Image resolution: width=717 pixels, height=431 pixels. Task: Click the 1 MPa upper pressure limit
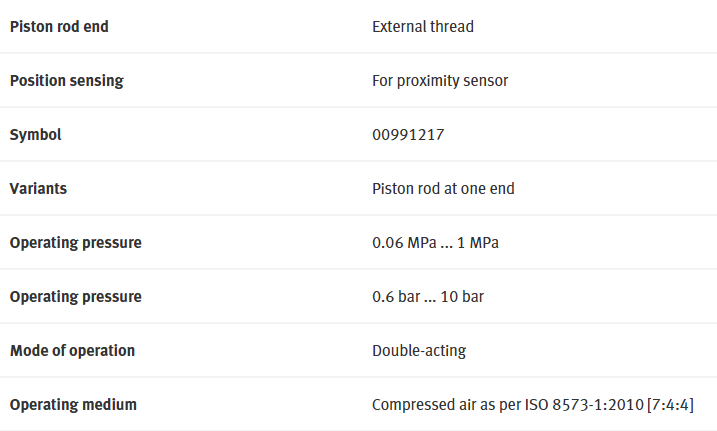[x=478, y=243]
